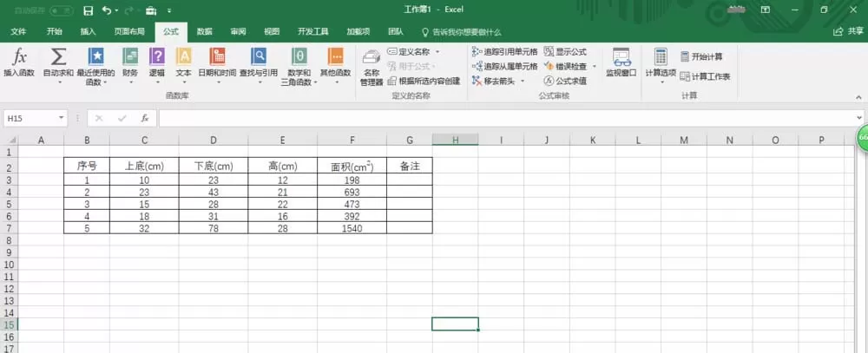The image size is (868, 353).
Task: Expand the Name Box dropdown arrow
Action: point(61,118)
